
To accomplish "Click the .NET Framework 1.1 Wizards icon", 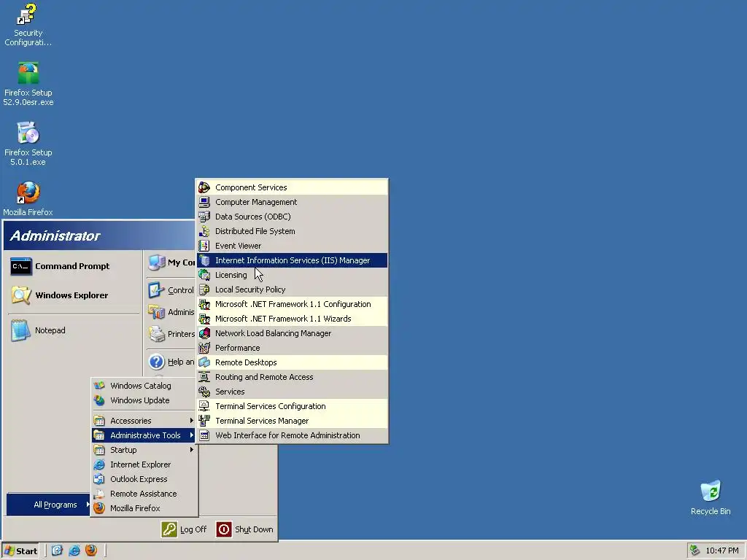I will point(204,319).
